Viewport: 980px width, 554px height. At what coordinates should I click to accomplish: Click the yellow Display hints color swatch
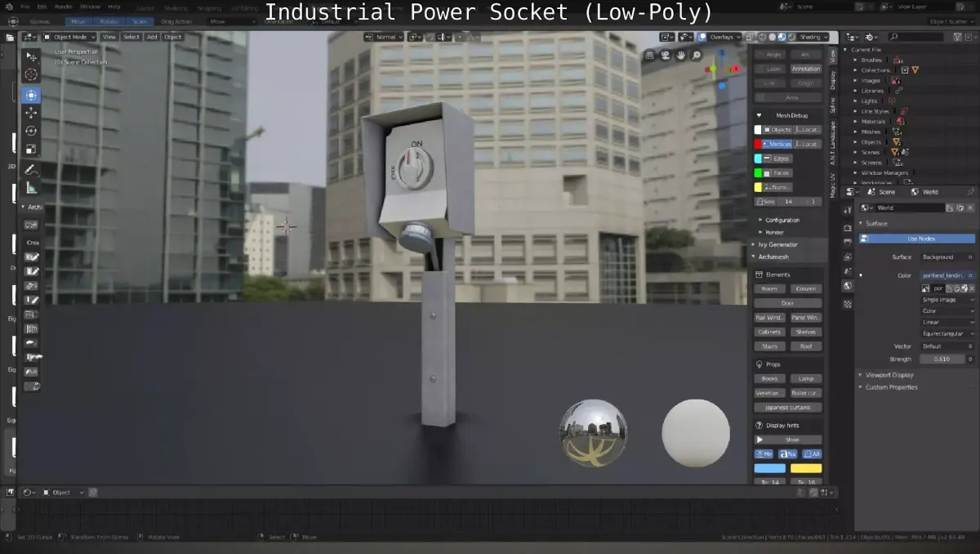pyautogui.click(x=806, y=468)
